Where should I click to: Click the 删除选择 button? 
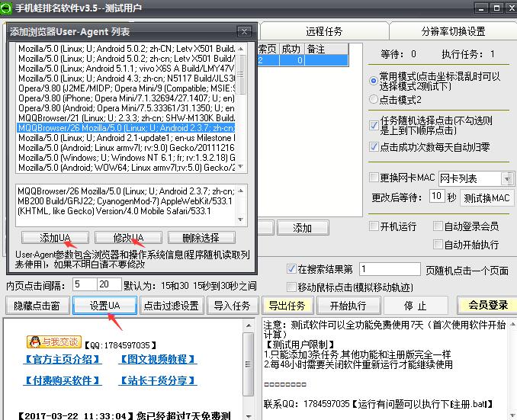tap(201, 238)
